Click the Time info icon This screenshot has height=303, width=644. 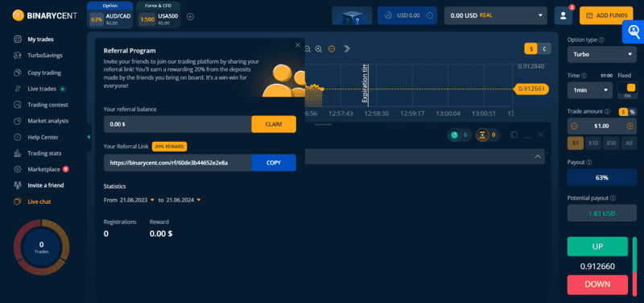pyautogui.click(x=584, y=76)
